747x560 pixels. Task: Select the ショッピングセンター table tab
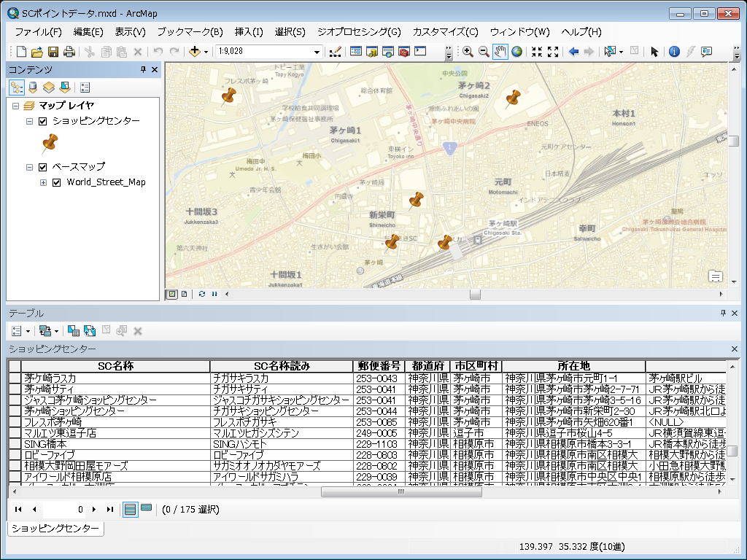pyautogui.click(x=55, y=528)
